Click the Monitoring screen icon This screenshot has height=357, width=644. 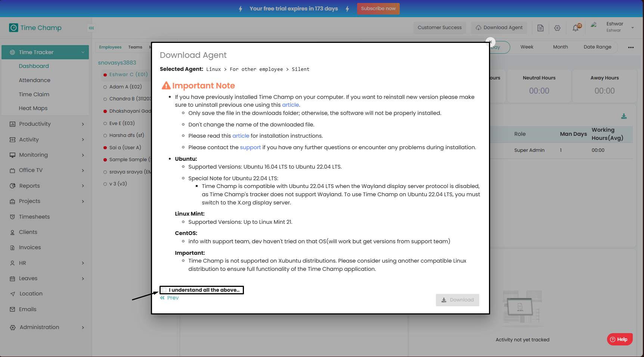click(12, 155)
